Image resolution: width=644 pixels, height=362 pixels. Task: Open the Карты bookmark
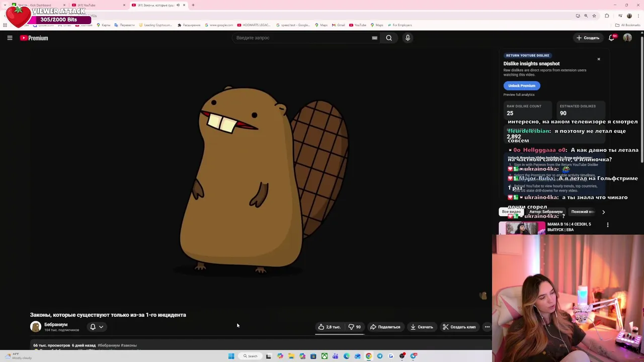tap(103, 25)
